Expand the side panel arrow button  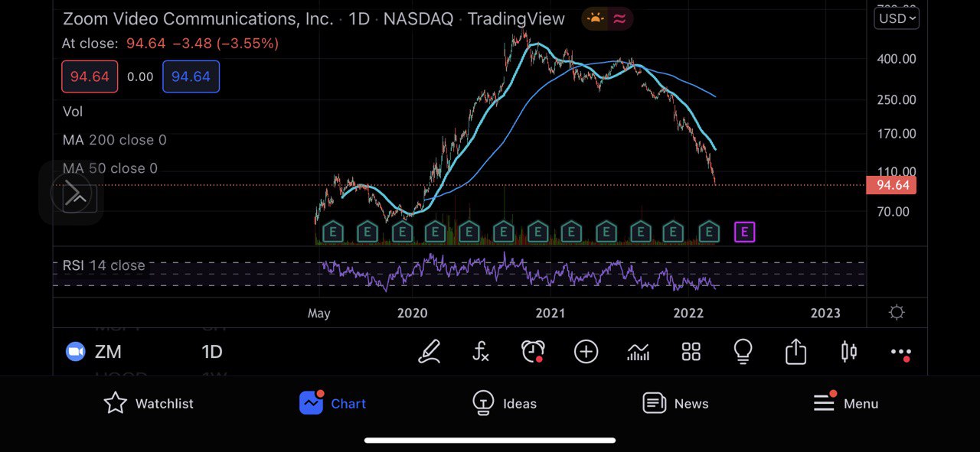click(x=76, y=193)
